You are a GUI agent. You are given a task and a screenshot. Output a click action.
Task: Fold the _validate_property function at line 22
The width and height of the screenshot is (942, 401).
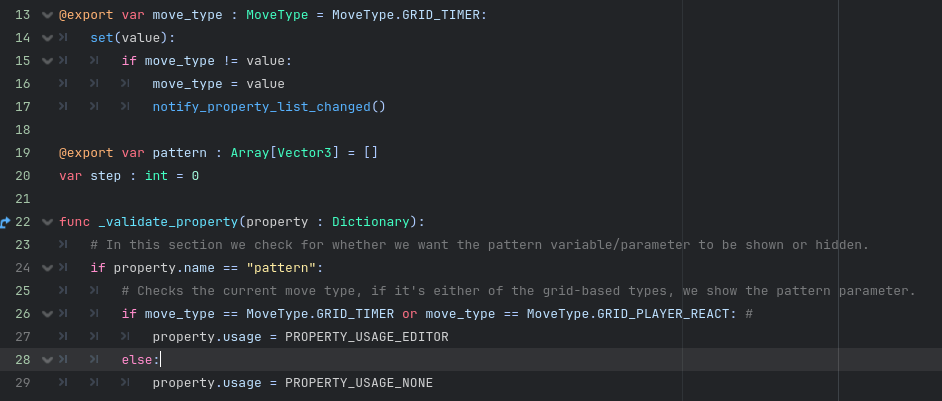(x=47, y=222)
